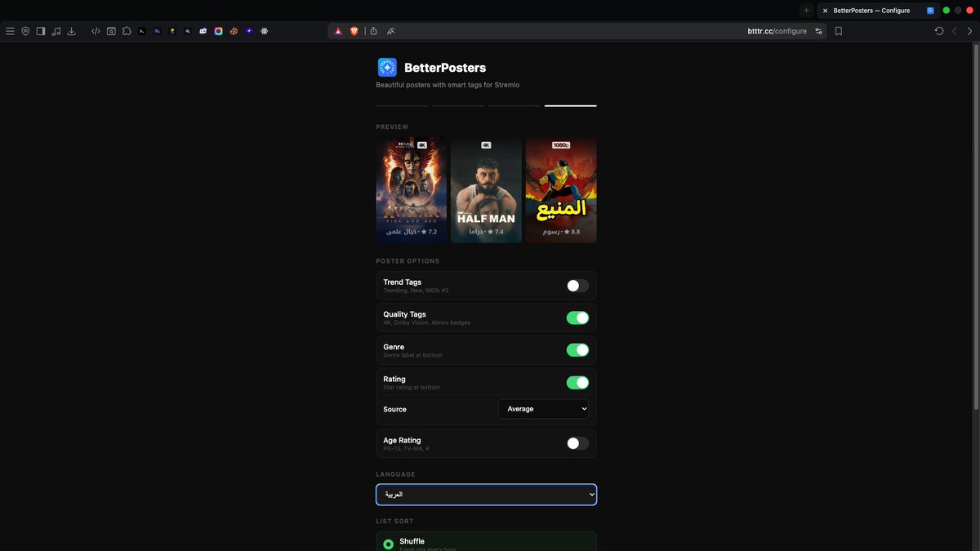
Task: Click the 'POSTER OPTIONS' section heading
Action: pos(408,261)
